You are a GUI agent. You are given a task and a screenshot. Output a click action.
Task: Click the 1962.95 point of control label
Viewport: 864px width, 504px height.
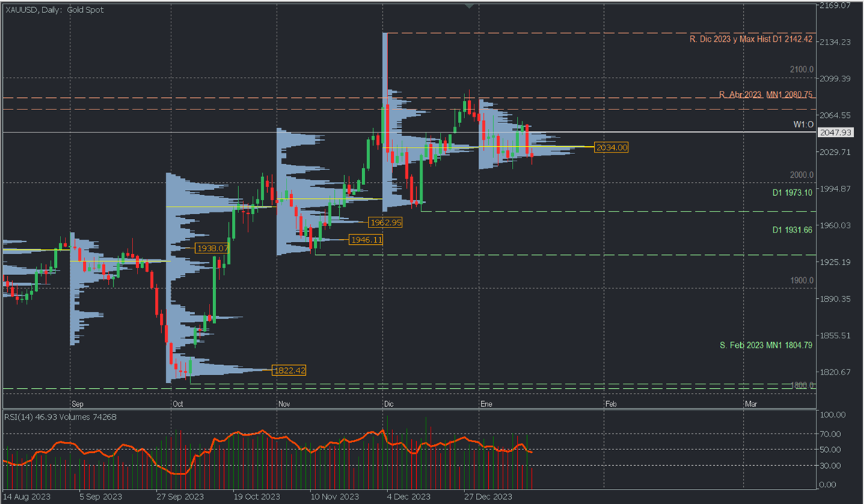click(384, 222)
